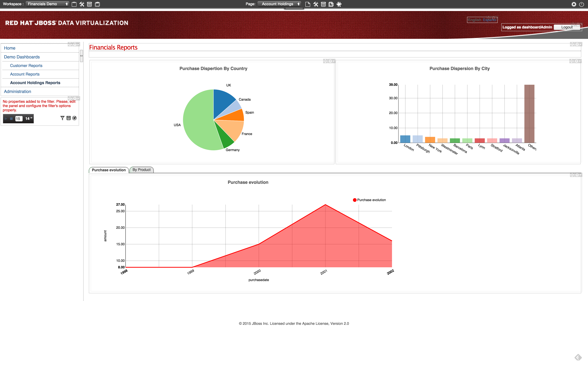Click the puzzle piece add panel icon
This screenshot has height=367, width=588.
tap(339, 4)
